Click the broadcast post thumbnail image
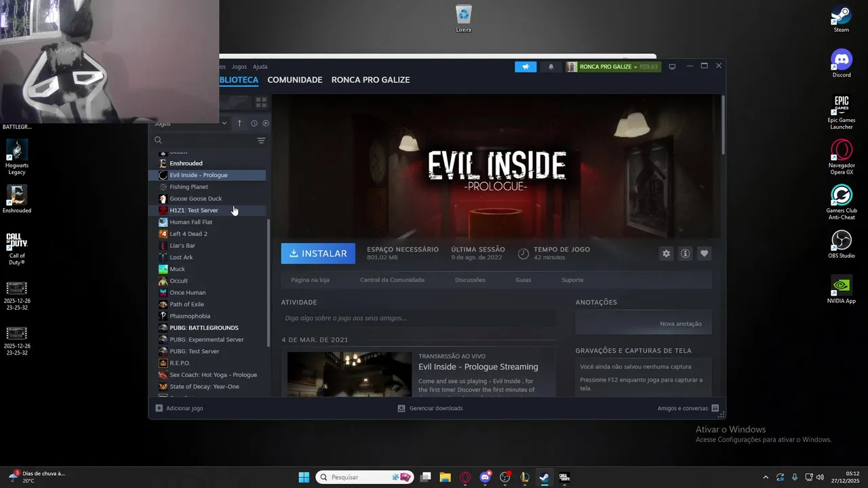Viewport: 868px width, 488px height. [349, 373]
